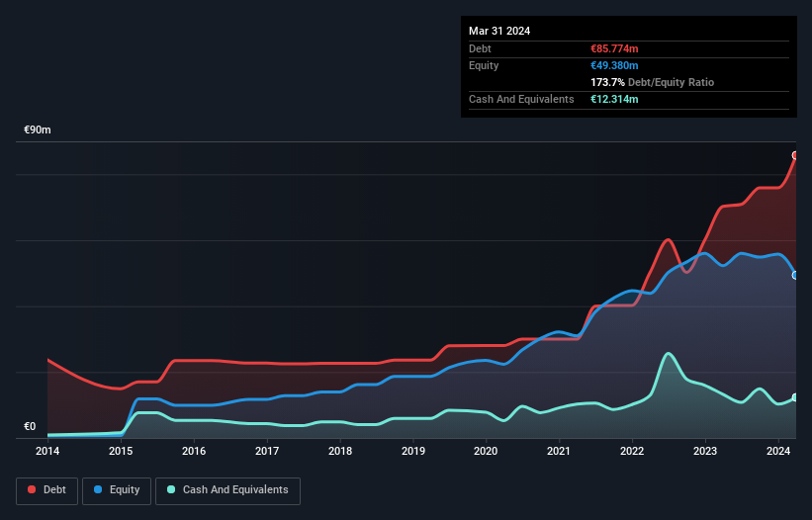Click the 2018 x-axis label
Screen dimensions: 812x520
pos(340,451)
